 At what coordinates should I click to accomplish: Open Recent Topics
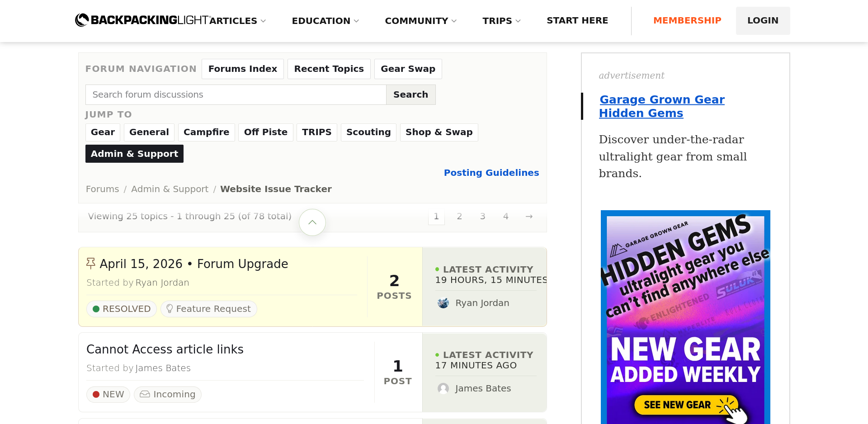(329, 69)
